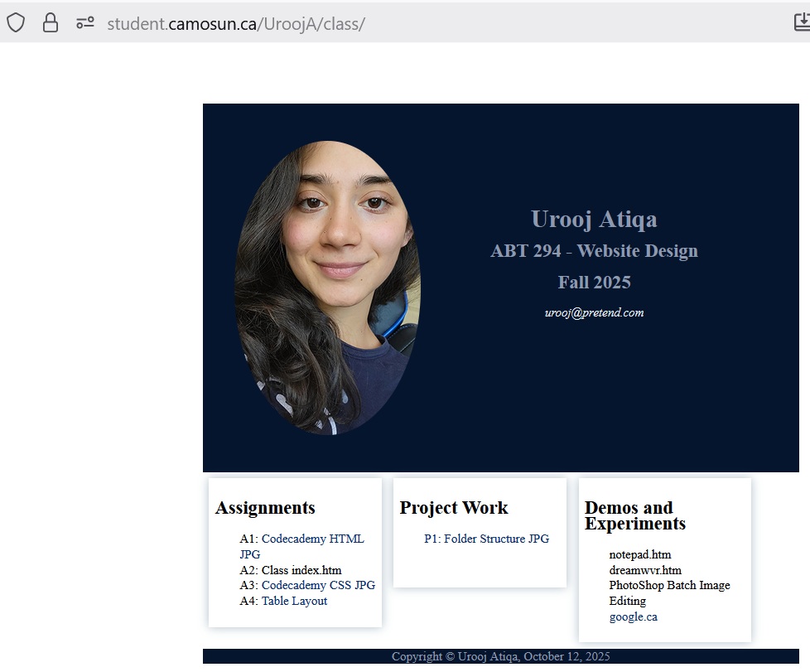Click the tracking protection shield icon
The height and width of the screenshot is (672, 810).
[16, 23]
